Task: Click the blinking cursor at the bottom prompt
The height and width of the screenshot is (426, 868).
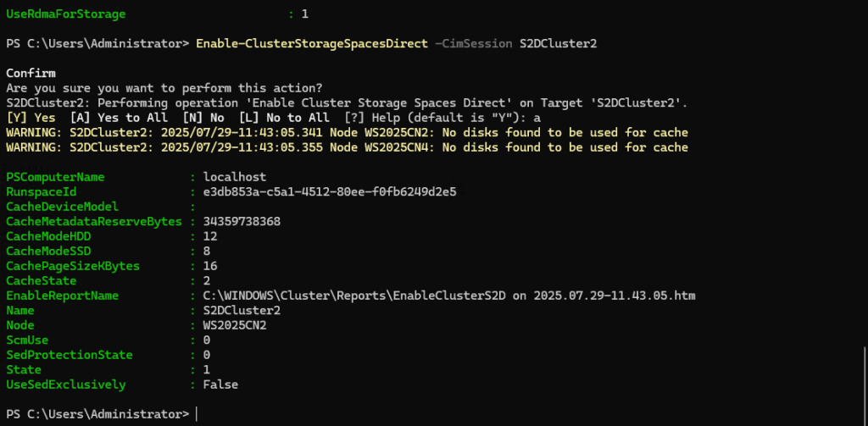Action: pyautogui.click(x=197, y=414)
